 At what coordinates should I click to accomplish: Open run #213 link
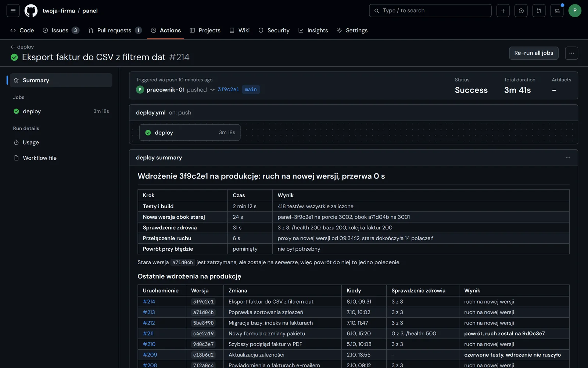(x=149, y=312)
